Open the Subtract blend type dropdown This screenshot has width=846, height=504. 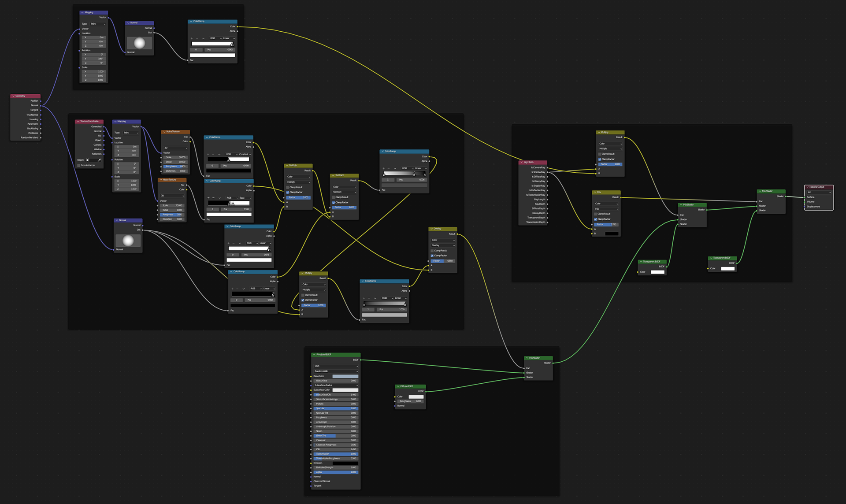tap(345, 192)
